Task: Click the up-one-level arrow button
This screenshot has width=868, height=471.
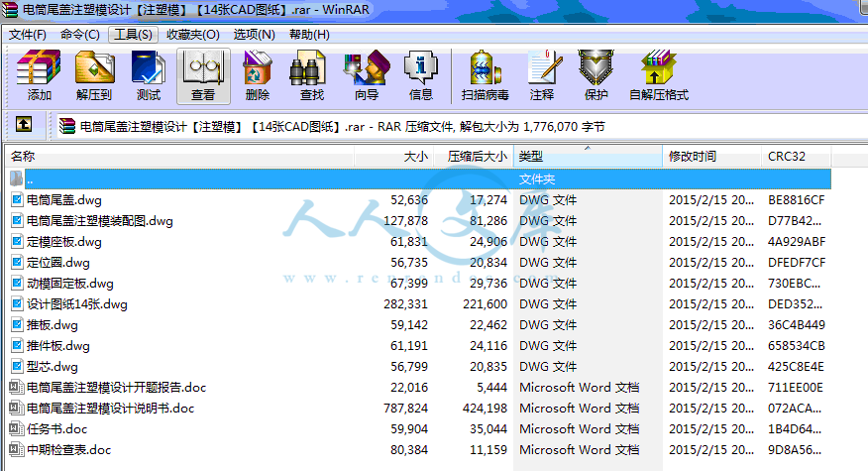Action: 23,124
